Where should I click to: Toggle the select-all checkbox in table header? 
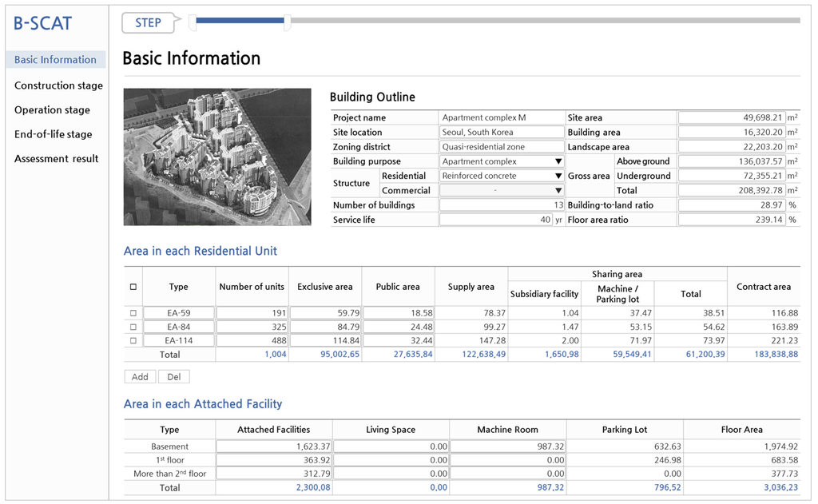[x=133, y=287]
